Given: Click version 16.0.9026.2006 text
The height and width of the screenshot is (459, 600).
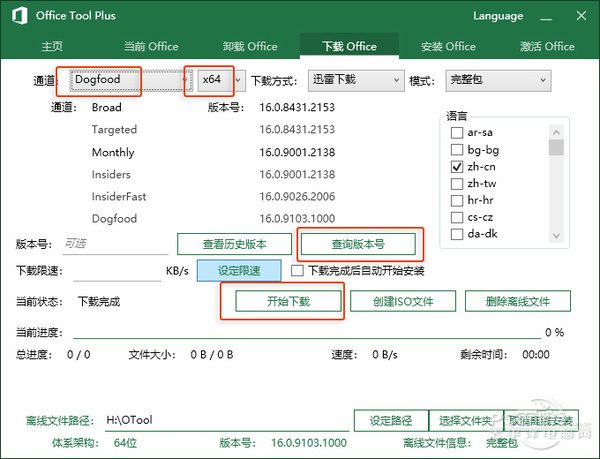Looking at the screenshot, I should (297, 197).
